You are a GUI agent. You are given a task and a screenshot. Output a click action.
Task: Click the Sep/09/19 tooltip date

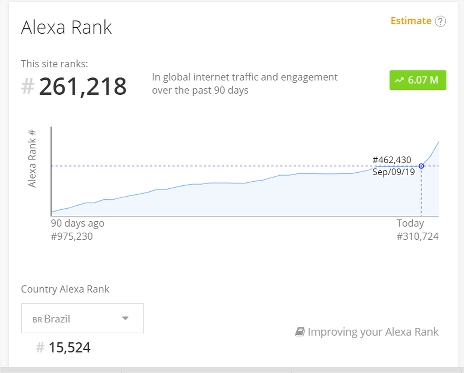coord(394,172)
